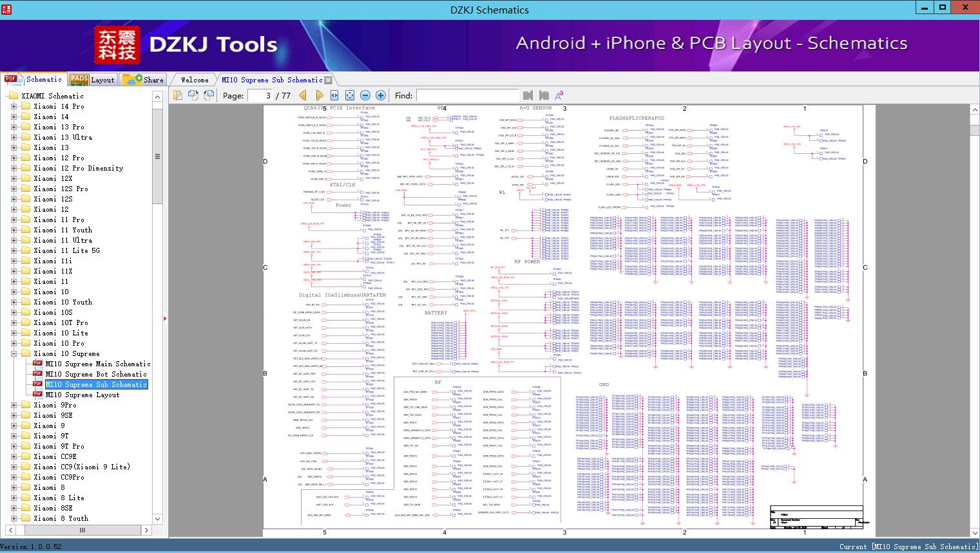The width and height of the screenshot is (980, 553).
Task: Click the DZKJ red logo in the banner
Action: click(117, 44)
